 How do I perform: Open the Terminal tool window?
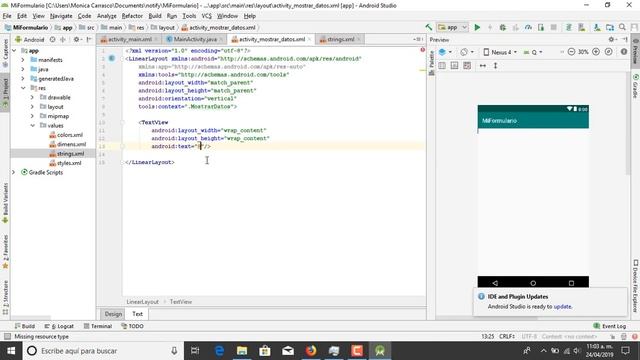[x=98, y=326]
